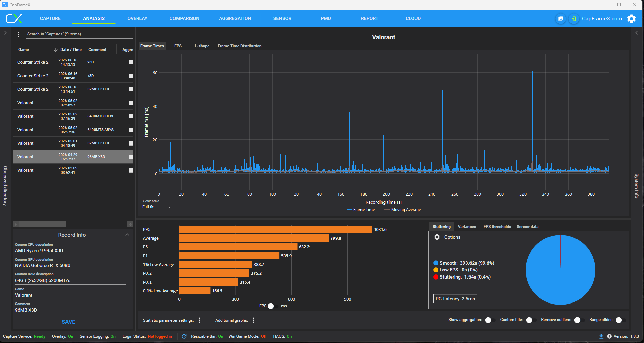
Task: Open the L-shape graph tab
Action: coord(202,46)
